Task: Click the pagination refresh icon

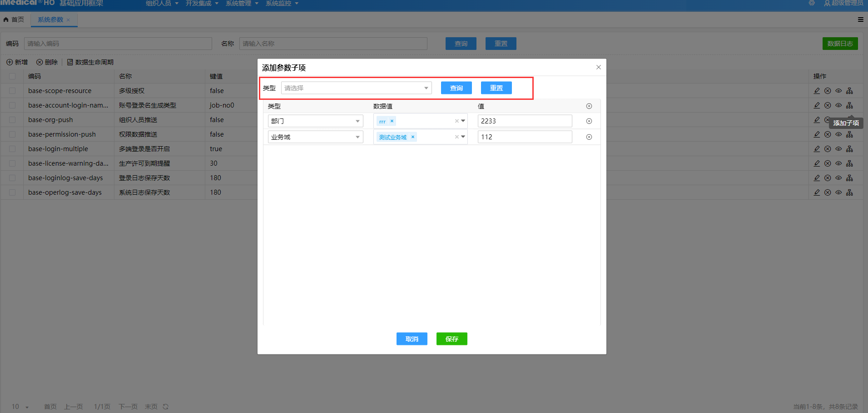Action: (x=166, y=407)
